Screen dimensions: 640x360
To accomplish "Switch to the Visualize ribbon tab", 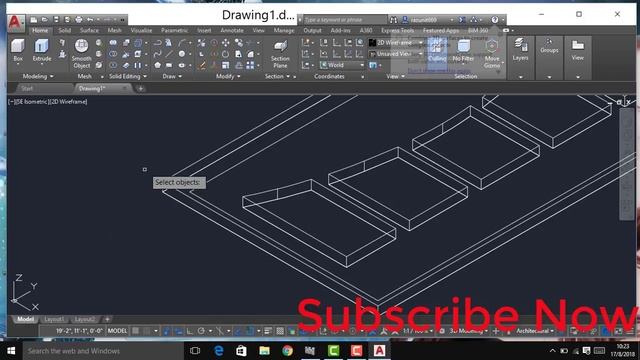I will [x=141, y=30].
